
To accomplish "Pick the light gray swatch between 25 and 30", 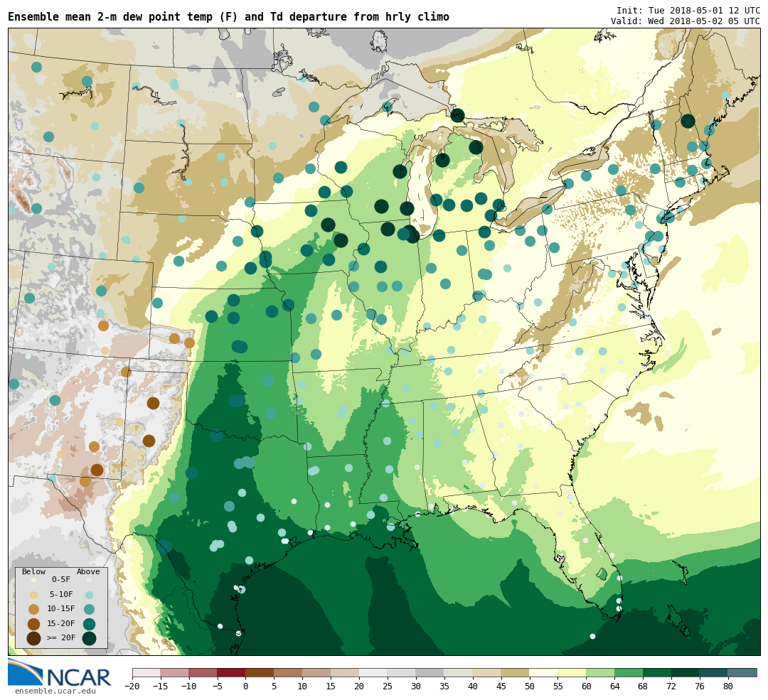I will coord(402,672).
